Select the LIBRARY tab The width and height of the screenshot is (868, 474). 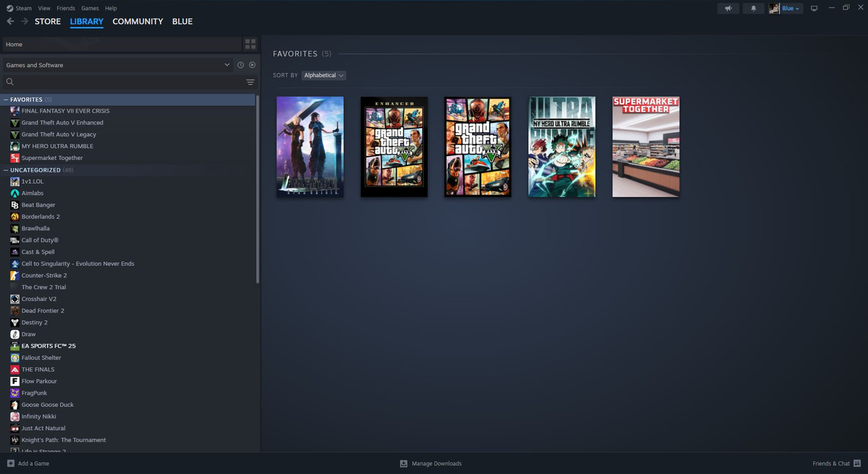[x=87, y=22]
